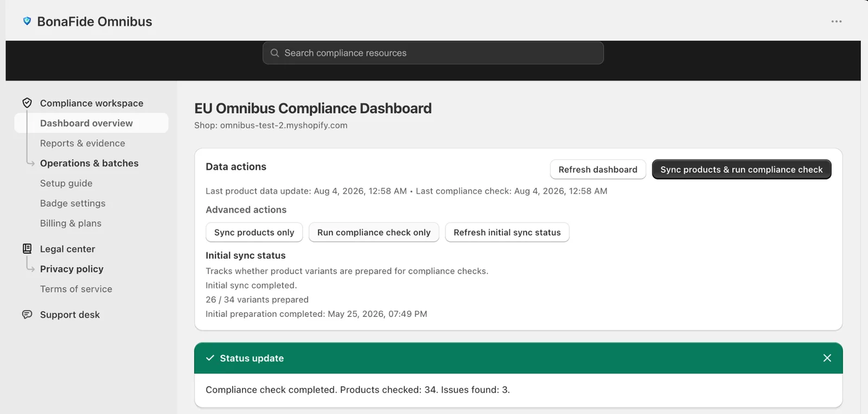Click Sync products & run compliance check

tap(742, 169)
